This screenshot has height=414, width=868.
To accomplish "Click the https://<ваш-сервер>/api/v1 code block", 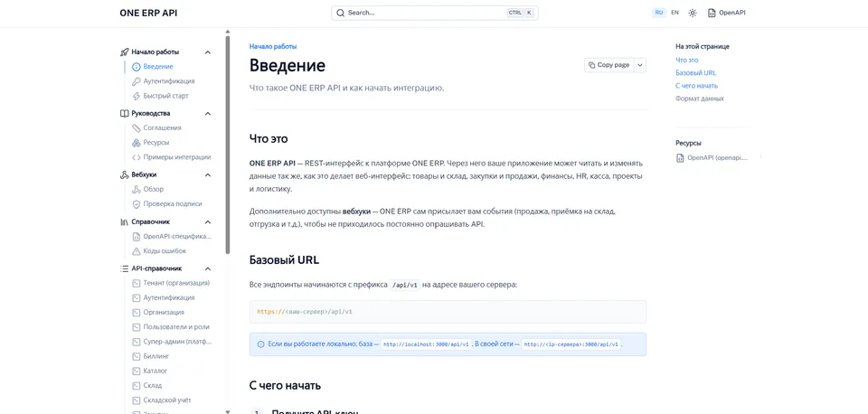I will click(448, 312).
